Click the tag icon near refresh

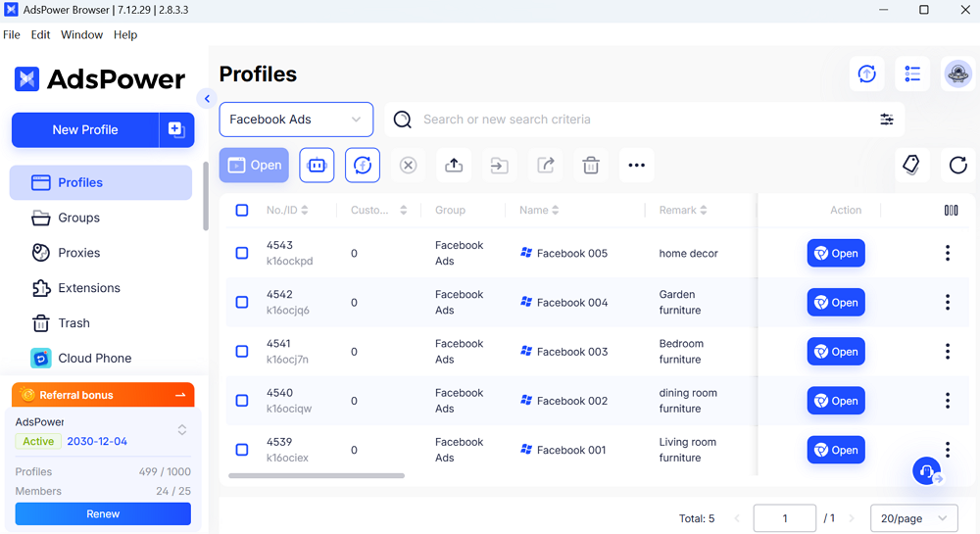(911, 166)
